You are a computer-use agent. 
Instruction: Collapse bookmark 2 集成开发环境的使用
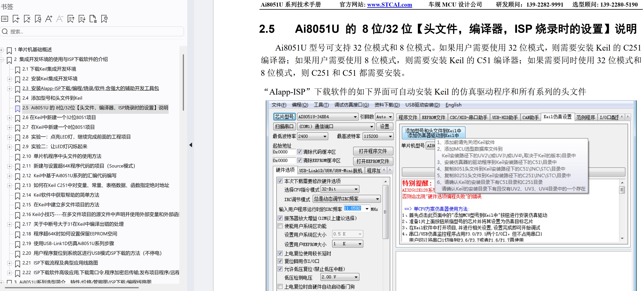point(2,60)
